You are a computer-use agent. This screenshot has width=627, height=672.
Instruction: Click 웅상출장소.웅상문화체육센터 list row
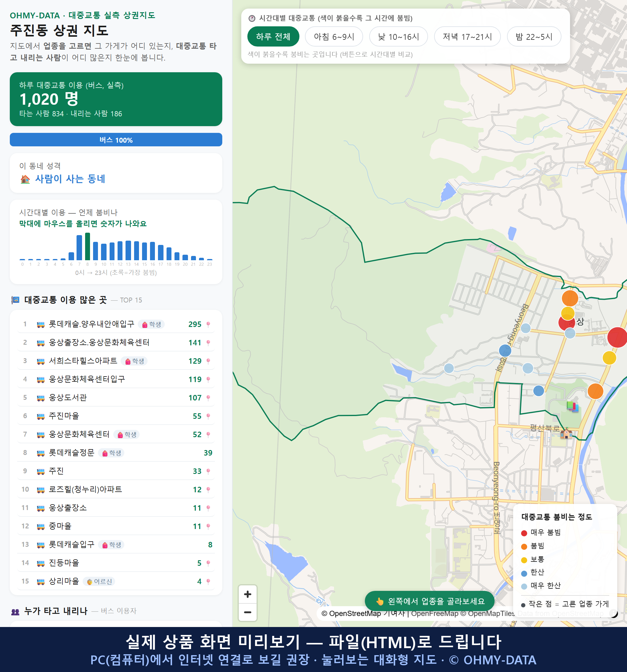click(x=116, y=343)
